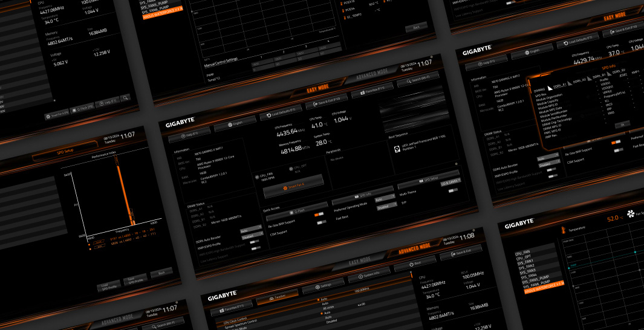Select SYS_FAN1 in the fan list
Viewport: 644px width, 330px height.
(525, 262)
